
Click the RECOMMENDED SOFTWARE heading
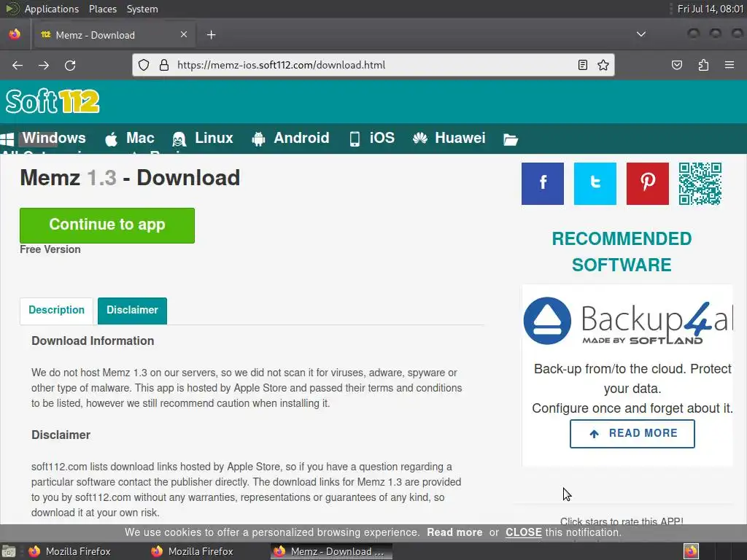[x=622, y=252]
